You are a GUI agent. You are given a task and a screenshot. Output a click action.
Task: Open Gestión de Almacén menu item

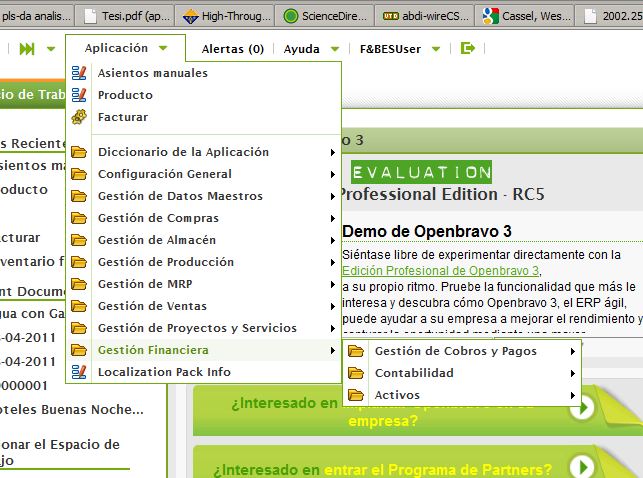[156, 240]
